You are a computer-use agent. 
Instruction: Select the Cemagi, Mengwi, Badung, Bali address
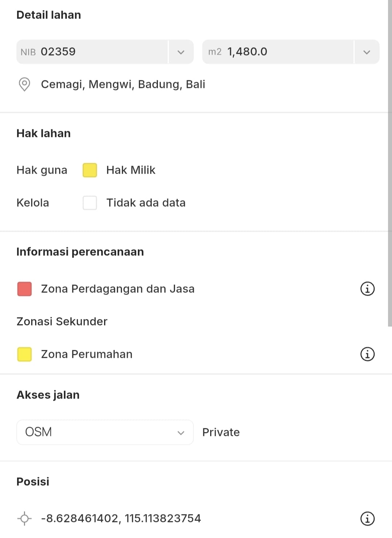(123, 84)
